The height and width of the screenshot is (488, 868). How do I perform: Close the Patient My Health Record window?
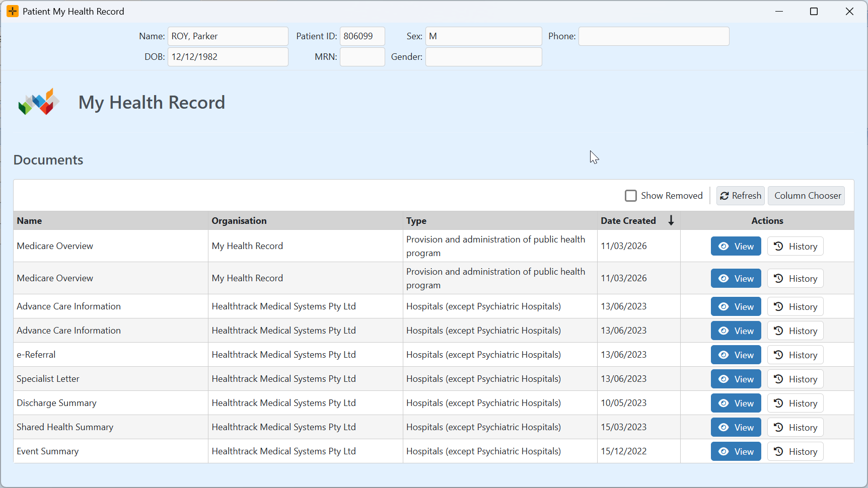[x=849, y=11]
